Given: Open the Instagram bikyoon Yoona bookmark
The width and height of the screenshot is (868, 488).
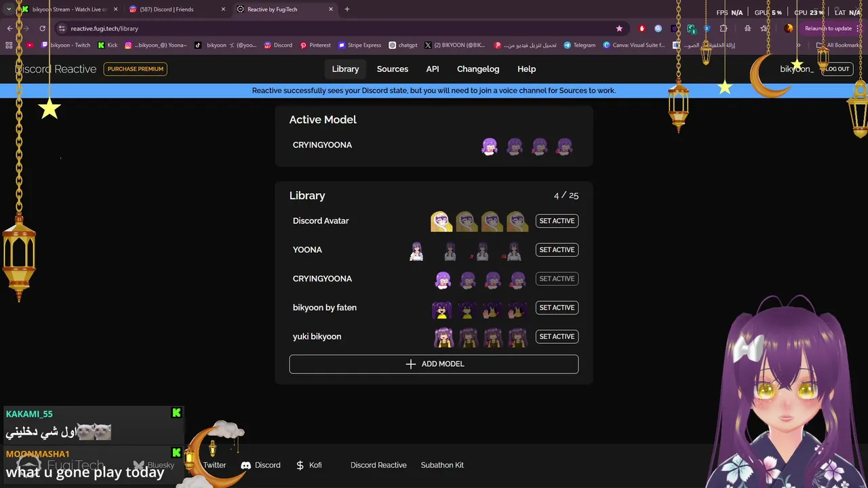Looking at the screenshot, I should click(156, 45).
